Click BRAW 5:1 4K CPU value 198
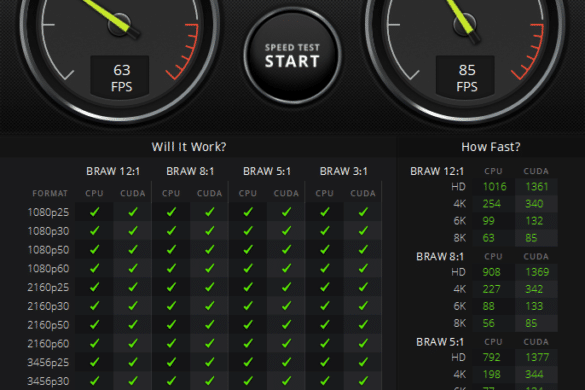 click(x=491, y=374)
